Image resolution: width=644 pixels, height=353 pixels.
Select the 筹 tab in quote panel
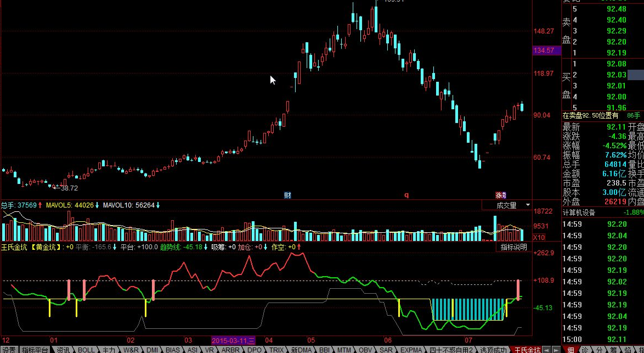pyautogui.click(x=613, y=350)
